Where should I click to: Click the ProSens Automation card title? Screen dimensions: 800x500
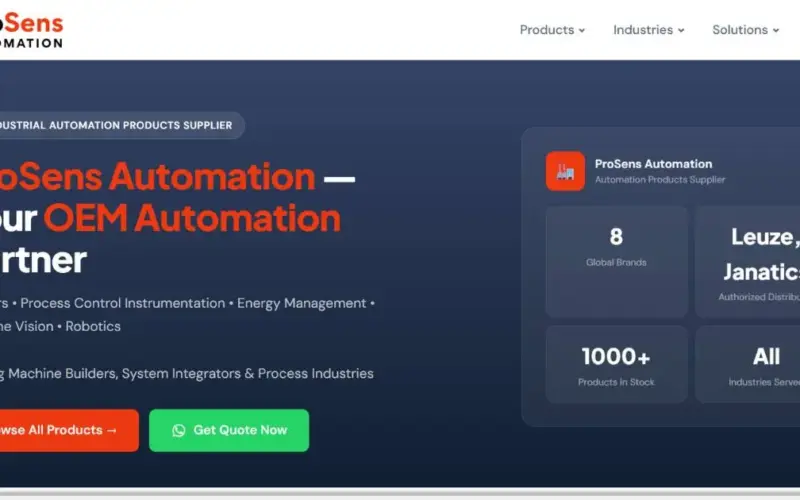[653, 164]
